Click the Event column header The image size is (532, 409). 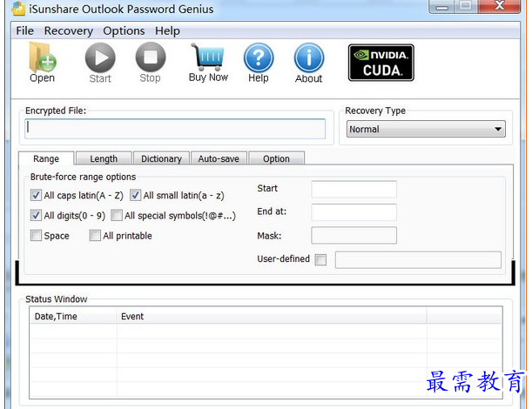pyautogui.click(x=272, y=316)
